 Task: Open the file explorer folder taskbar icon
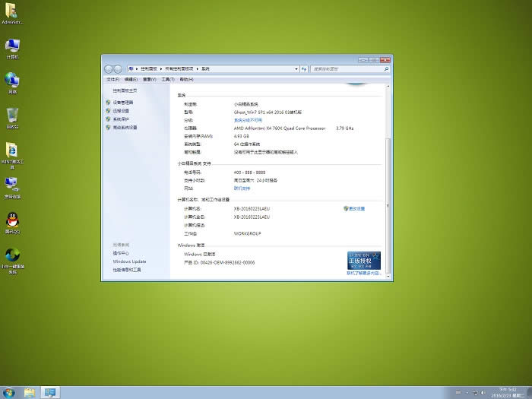[30, 392]
